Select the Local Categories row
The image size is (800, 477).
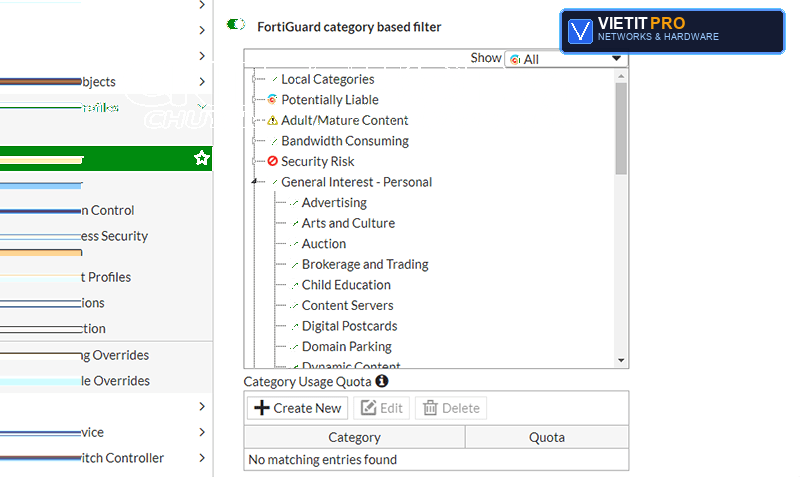pyautogui.click(x=328, y=79)
